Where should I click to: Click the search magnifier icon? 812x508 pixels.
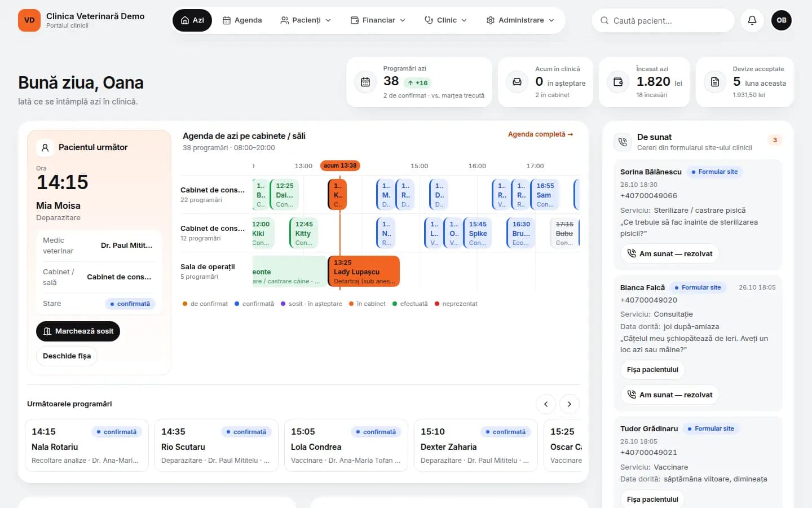(x=604, y=21)
